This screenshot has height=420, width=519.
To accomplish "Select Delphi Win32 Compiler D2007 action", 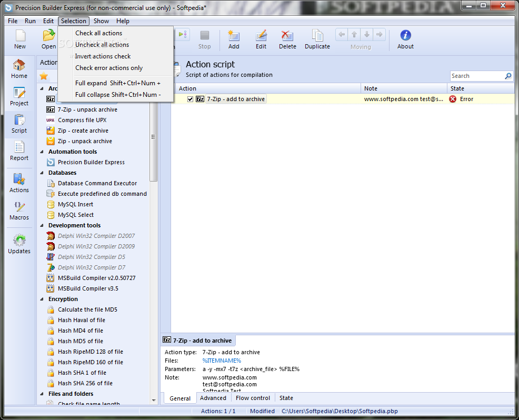I will click(96, 236).
